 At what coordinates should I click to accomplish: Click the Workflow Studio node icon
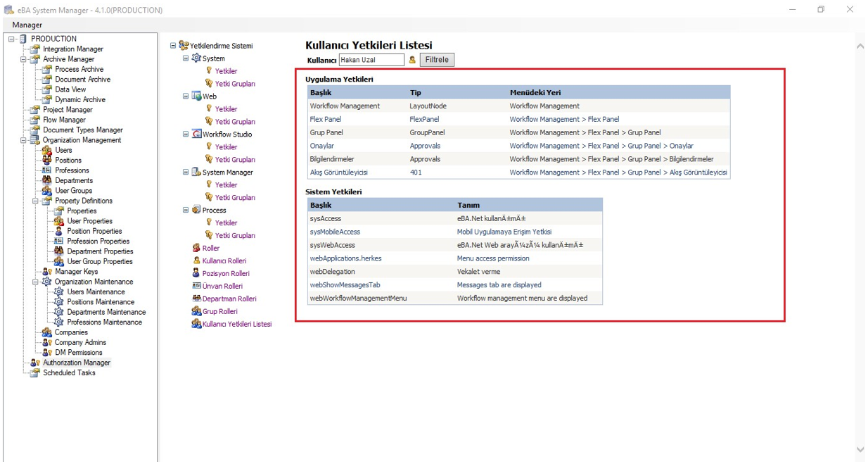point(197,134)
